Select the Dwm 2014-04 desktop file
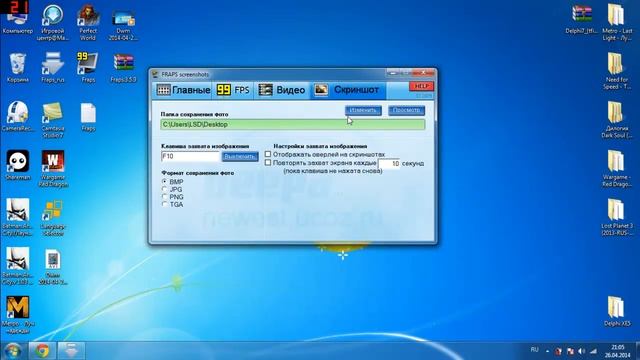This screenshot has width=640, height=360. point(123,24)
